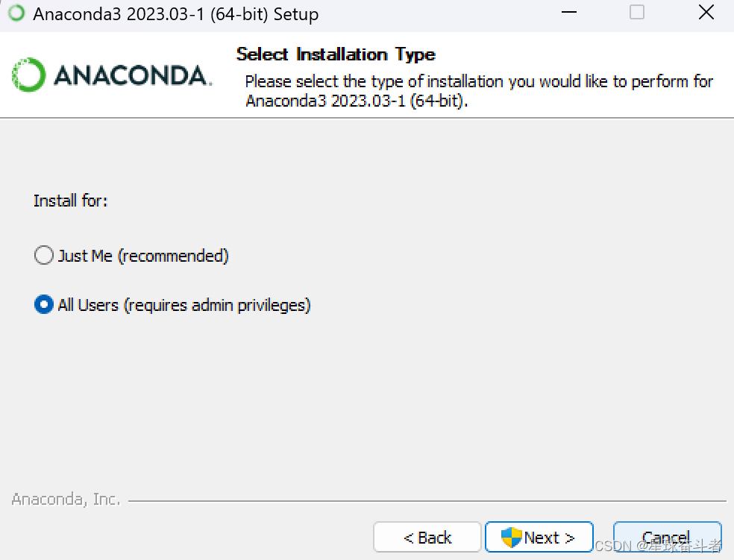Go back with the < Back button

427,537
